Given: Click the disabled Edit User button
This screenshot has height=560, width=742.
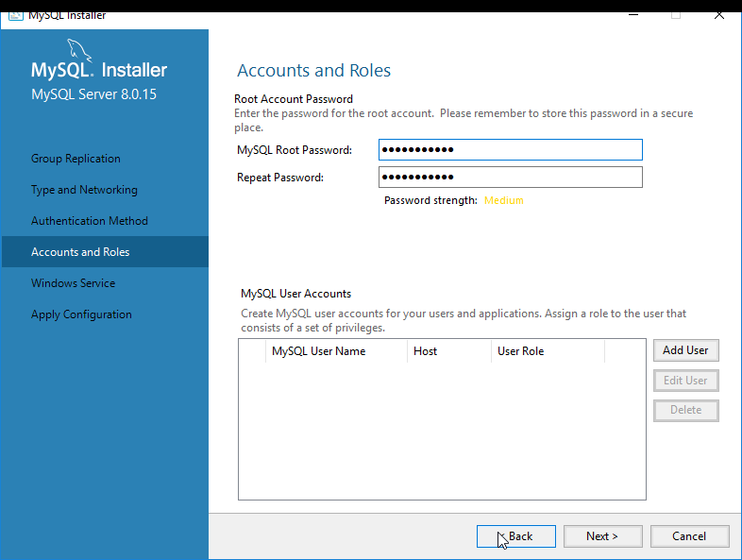Looking at the screenshot, I should 685,381.
